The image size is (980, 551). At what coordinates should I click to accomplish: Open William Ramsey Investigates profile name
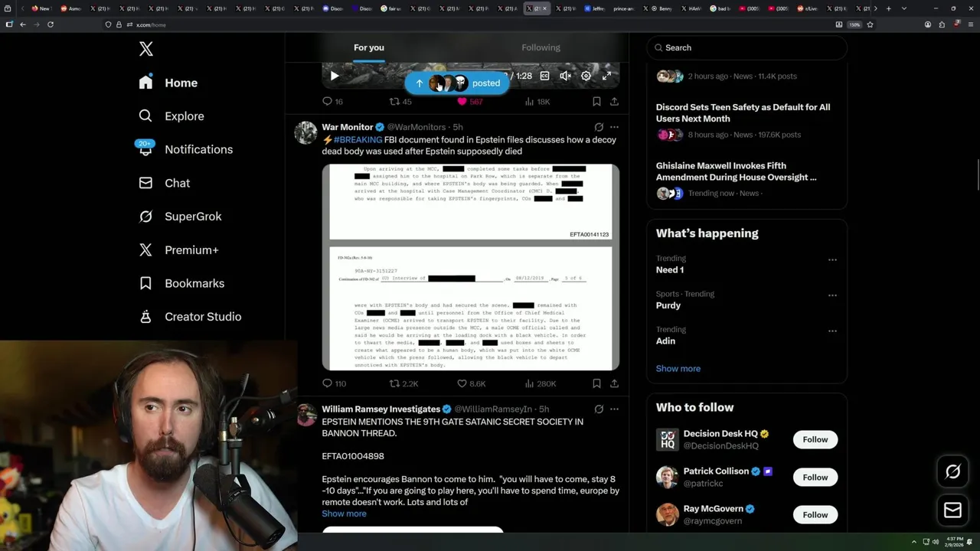coord(381,409)
